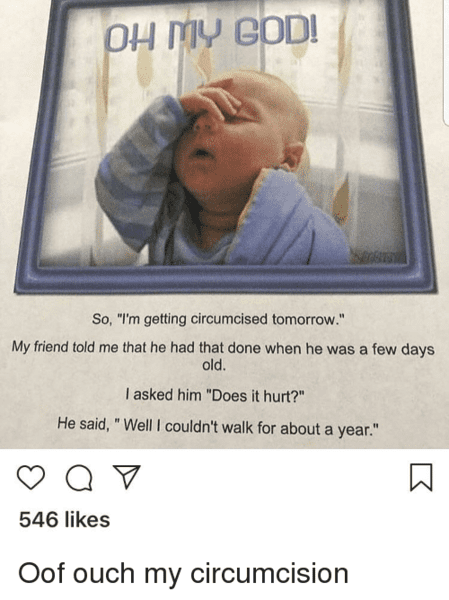The image size is (449, 600).
Task: Open comments via the speech bubble icon
Action: tap(79, 478)
